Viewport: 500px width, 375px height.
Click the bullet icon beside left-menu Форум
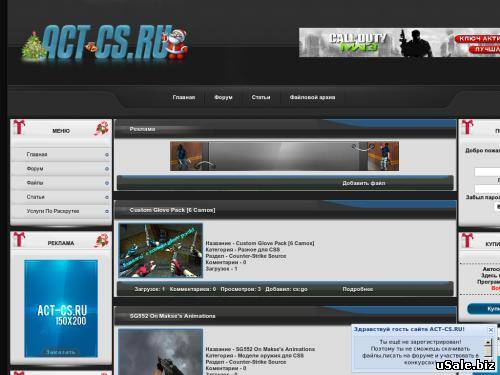(x=107, y=169)
